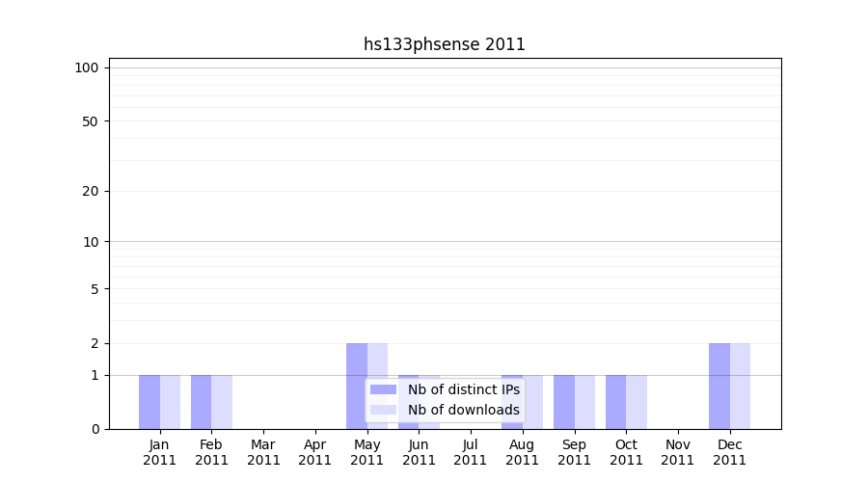Click the Mar 2011 x-axis label

click(x=263, y=452)
